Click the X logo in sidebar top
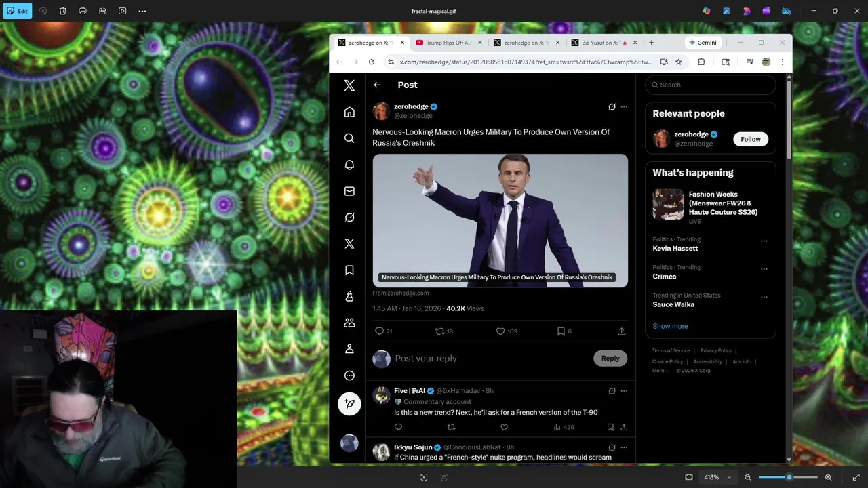 (349, 85)
